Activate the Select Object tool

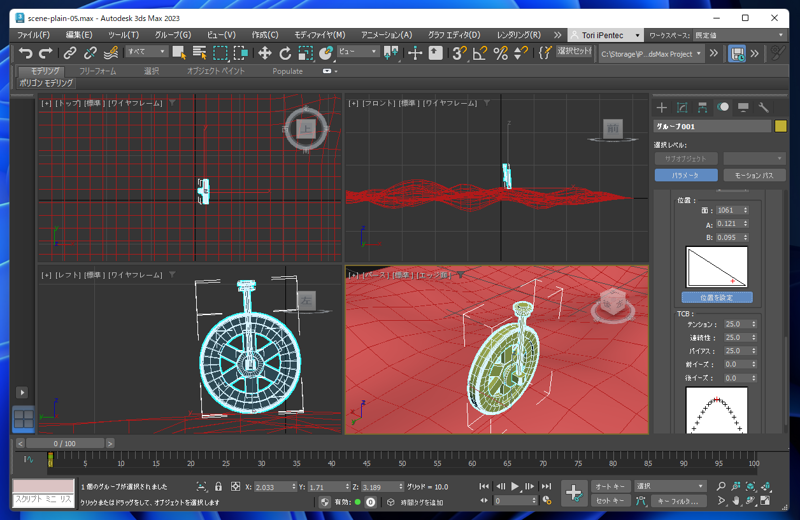179,53
